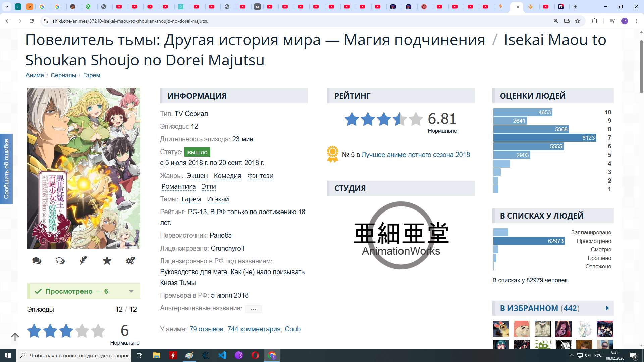Image resolution: width=644 pixels, height=362 pixels.
Task: Click the Сообщить об ошибке side button
Action: 6,169
